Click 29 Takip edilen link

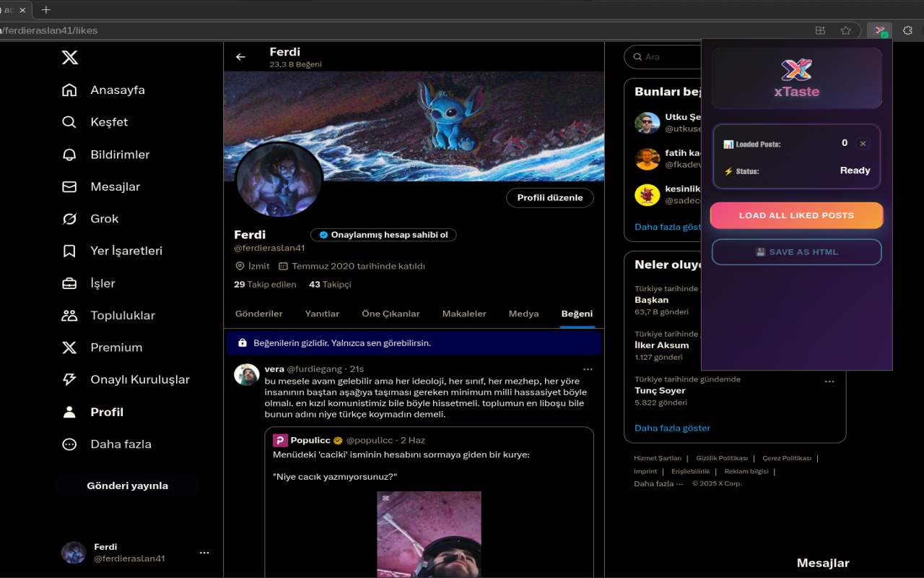click(265, 285)
